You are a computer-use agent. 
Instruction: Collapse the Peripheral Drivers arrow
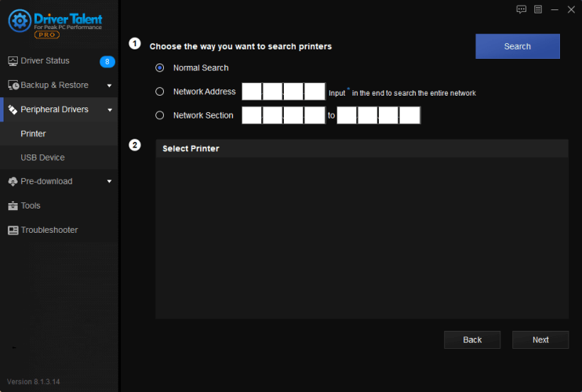pyautogui.click(x=110, y=110)
